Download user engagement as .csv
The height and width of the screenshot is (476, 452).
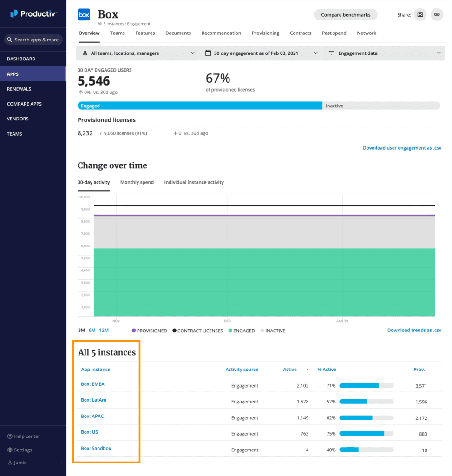pyautogui.click(x=402, y=148)
